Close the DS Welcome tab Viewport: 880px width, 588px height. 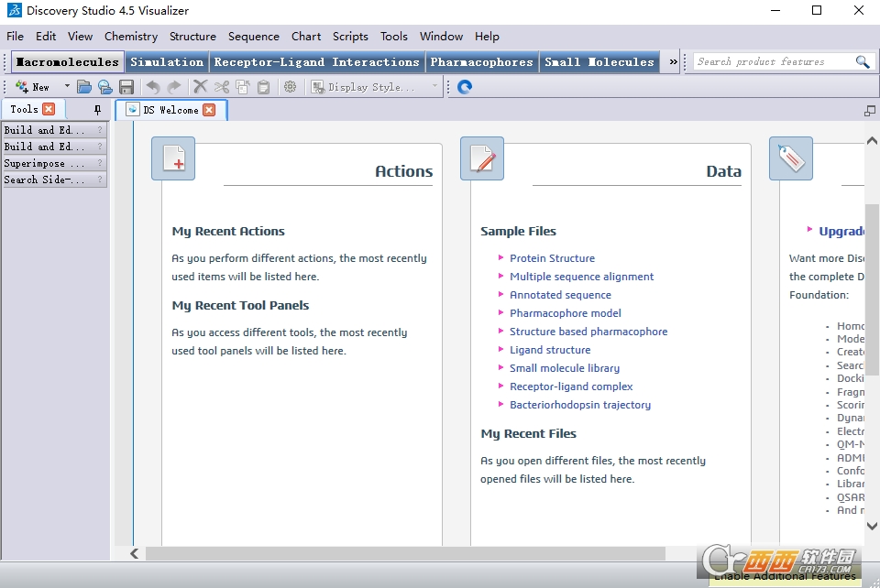(x=209, y=110)
